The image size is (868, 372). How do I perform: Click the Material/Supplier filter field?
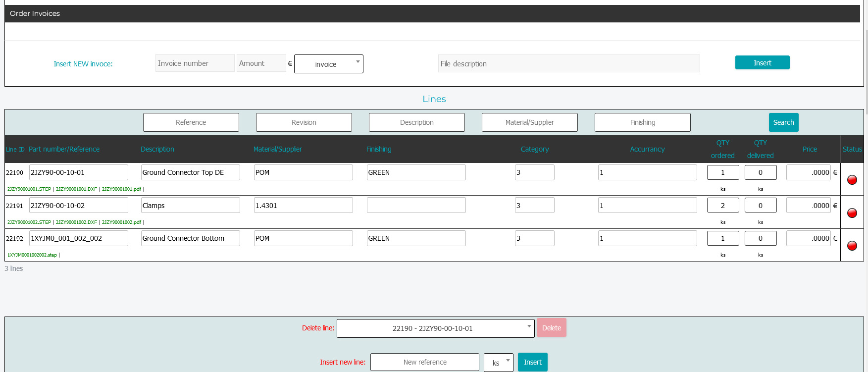tap(529, 122)
